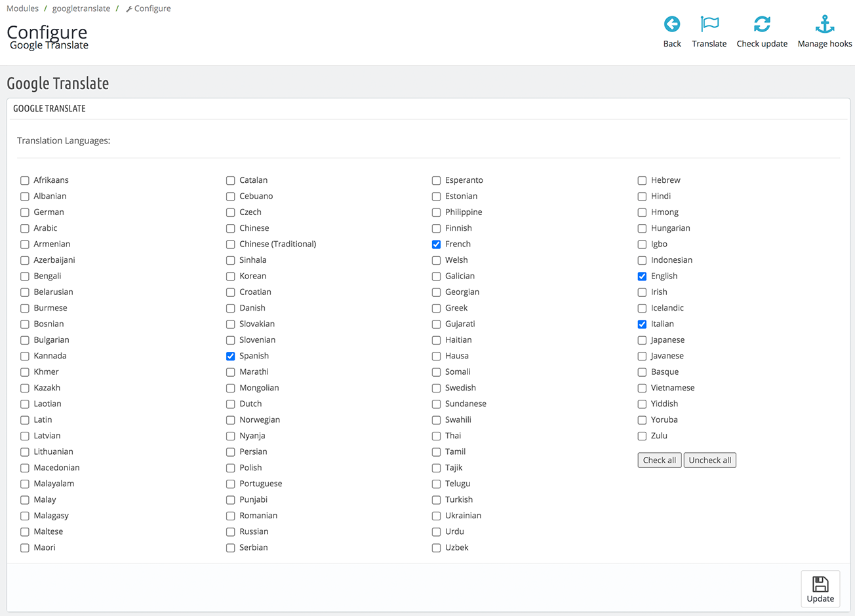Check the Esperanto checkbox
This screenshot has width=855, height=616.
[x=437, y=181]
